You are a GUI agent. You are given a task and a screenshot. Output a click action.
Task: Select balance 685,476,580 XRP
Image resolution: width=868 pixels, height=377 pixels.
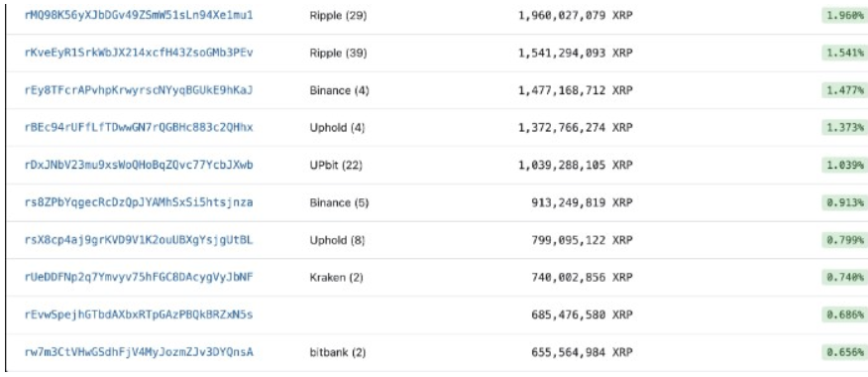click(583, 314)
